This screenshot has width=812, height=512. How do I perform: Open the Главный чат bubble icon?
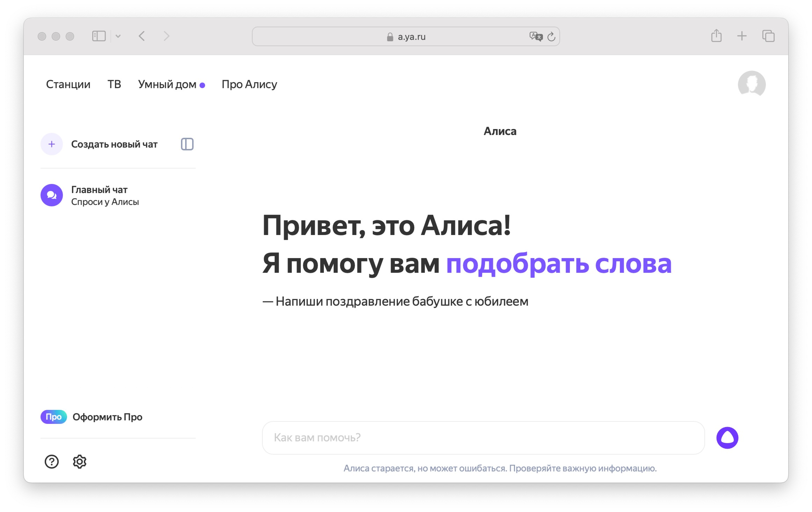(52, 195)
